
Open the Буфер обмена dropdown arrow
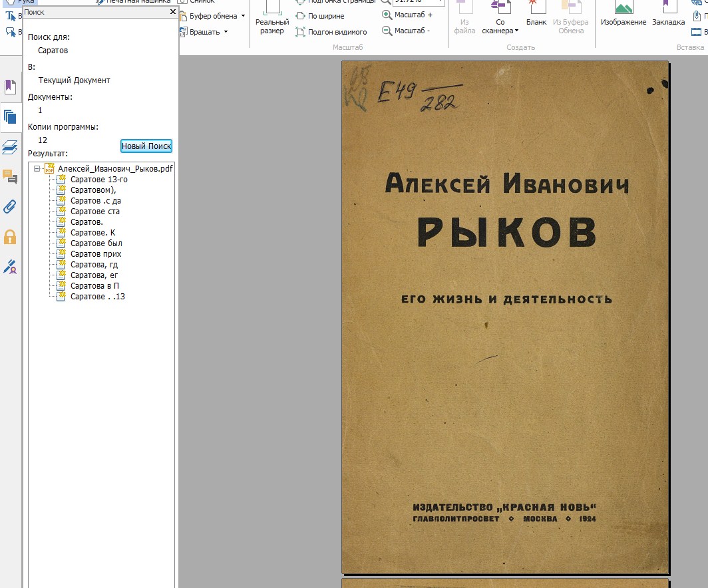(x=243, y=16)
